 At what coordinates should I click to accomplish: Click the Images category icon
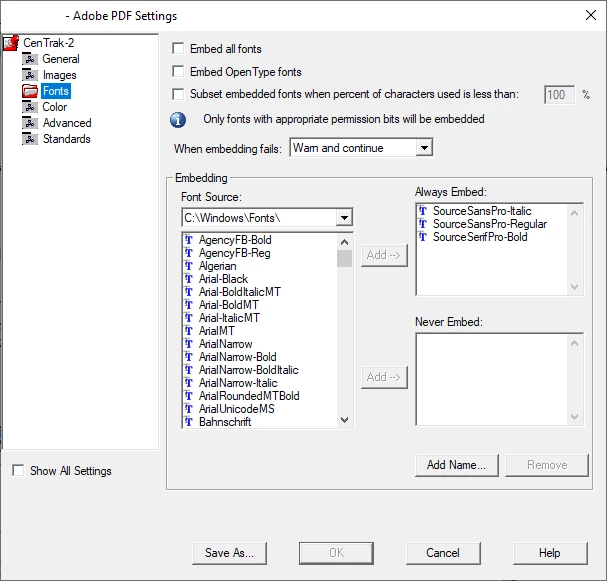pyautogui.click(x=30, y=75)
